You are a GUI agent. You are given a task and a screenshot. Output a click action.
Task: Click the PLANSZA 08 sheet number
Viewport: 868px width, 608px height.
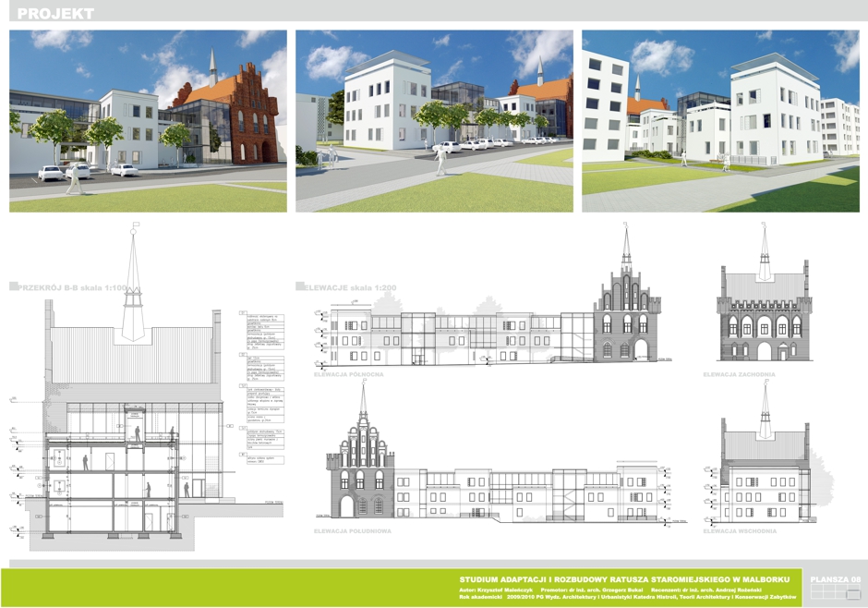coord(835,579)
